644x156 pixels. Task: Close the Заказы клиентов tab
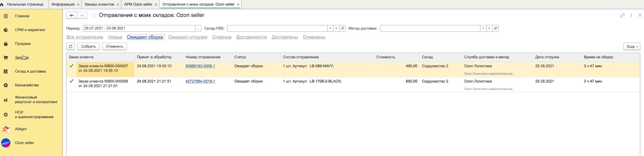[x=118, y=5]
